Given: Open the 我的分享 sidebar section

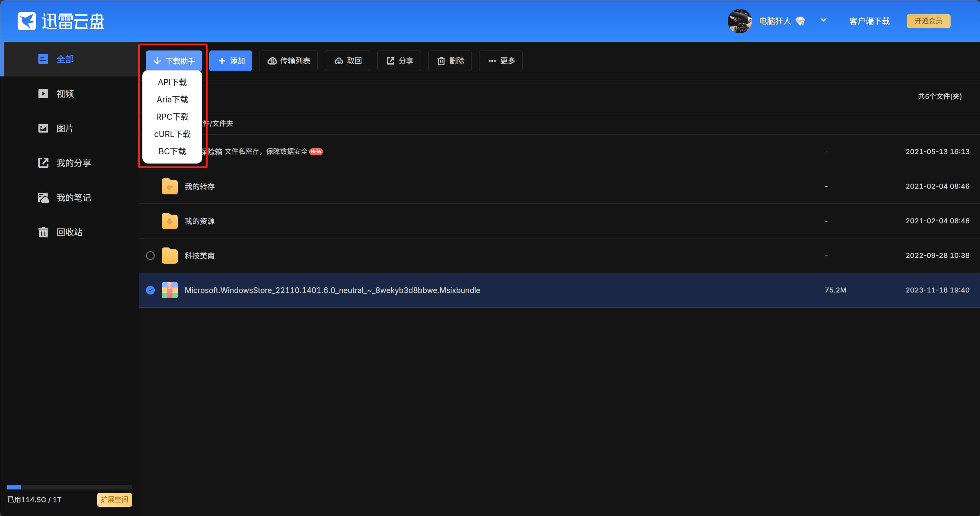Looking at the screenshot, I should tap(69, 163).
